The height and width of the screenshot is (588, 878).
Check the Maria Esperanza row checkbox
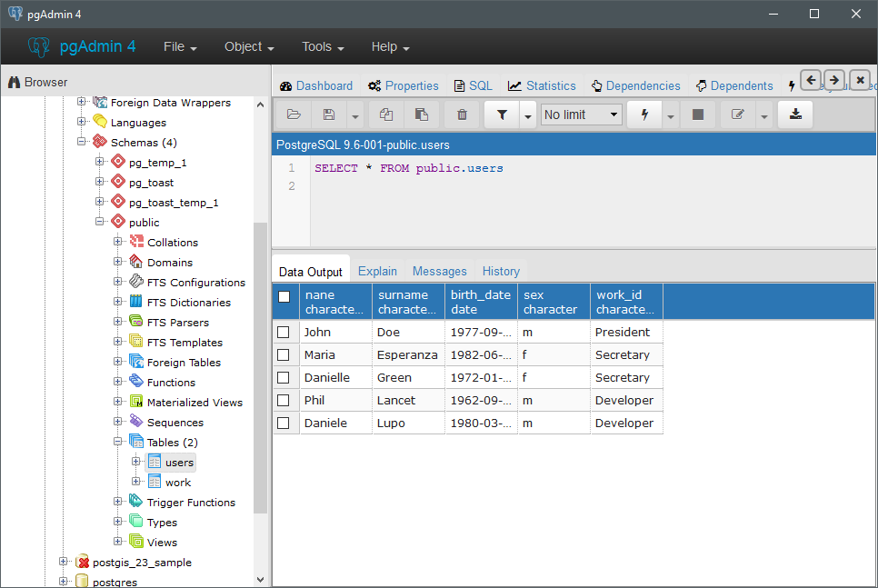tap(284, 355)
